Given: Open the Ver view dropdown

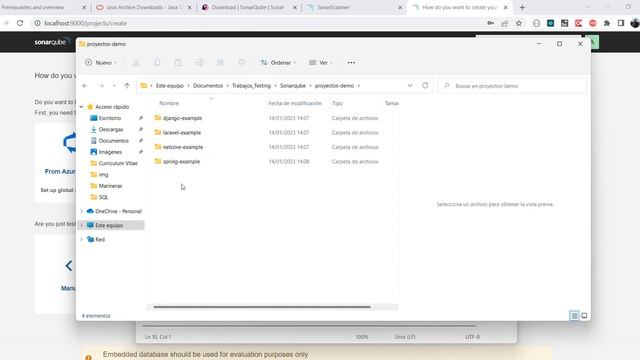Looking at the screenshot, I should pos(321,62).
